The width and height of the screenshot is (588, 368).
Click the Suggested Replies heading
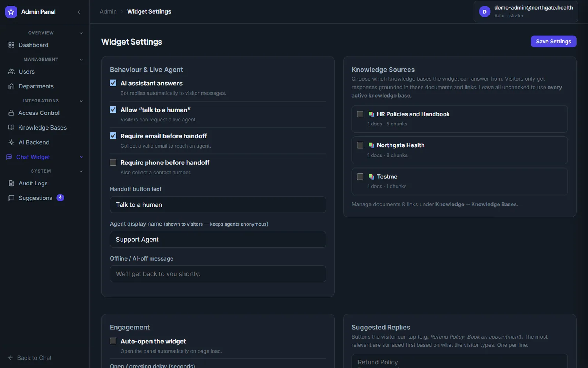[x=381, y=327]
